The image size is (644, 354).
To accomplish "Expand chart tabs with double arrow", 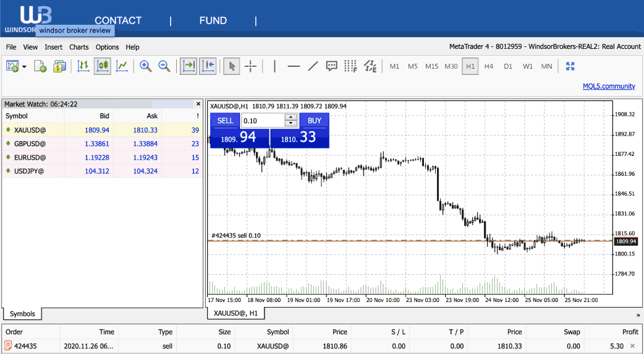I will (x=638, y=316).
